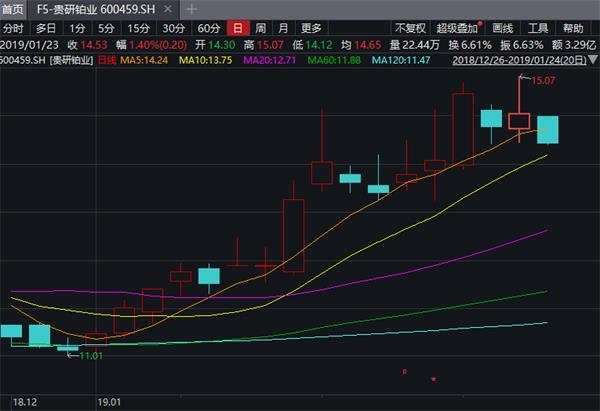Click the date 2019/01/23 value
Viewport: 600px width, 411px height.
[29, 45]
